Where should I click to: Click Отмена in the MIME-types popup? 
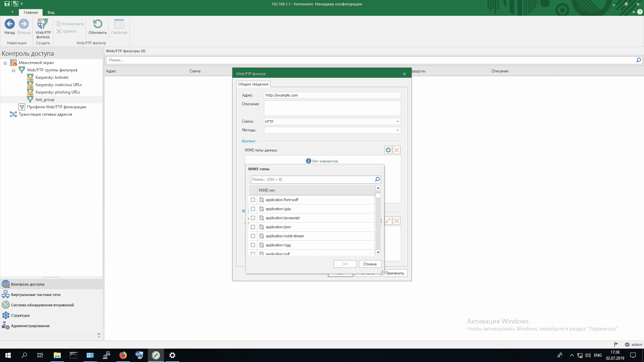[x=370, y=264]
